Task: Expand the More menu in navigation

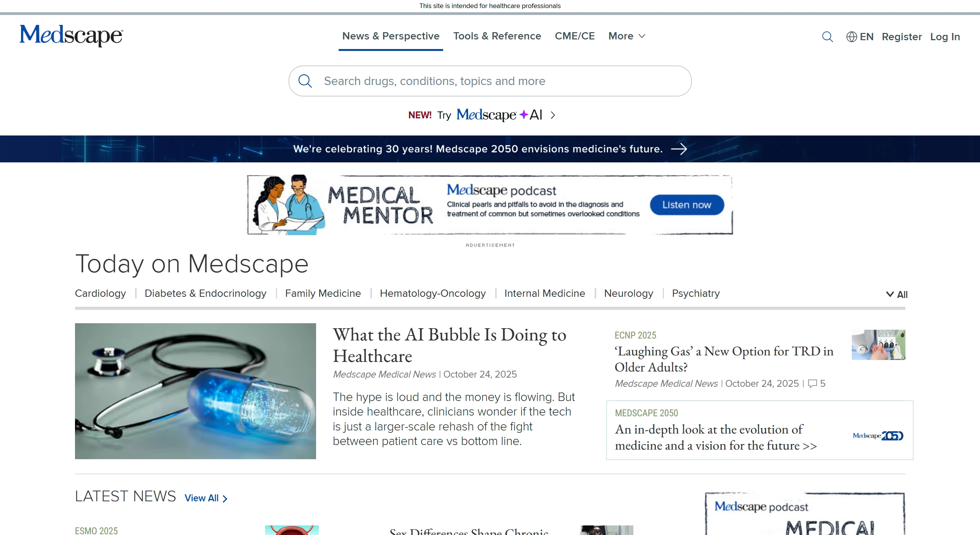Action: (x=627, y=36)
